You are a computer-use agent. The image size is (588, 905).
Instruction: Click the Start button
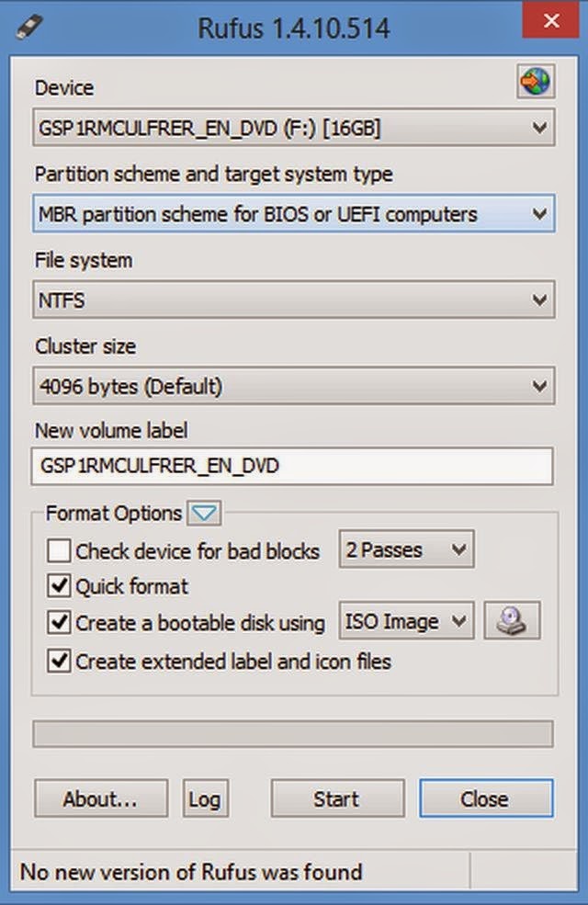coord(337,798)
